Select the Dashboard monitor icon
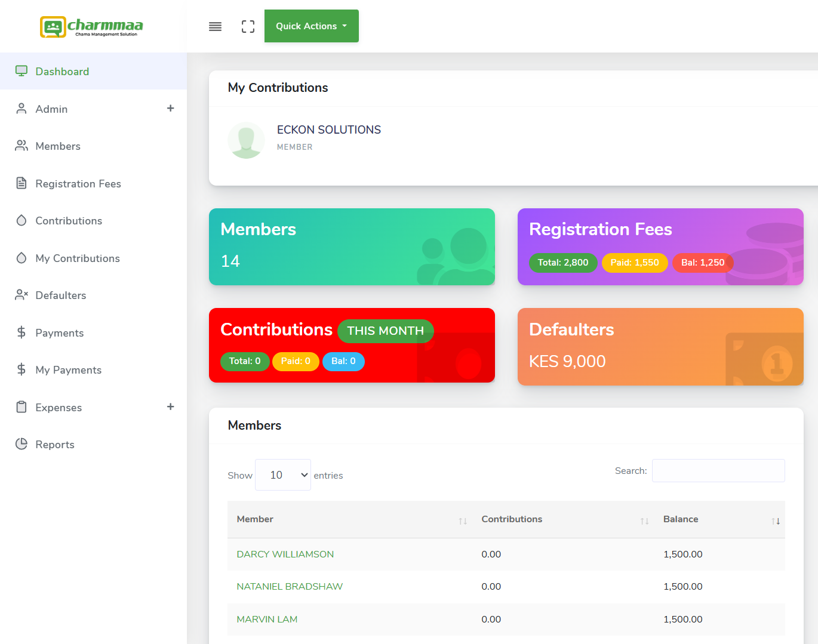The height and width of the screenshot is (644, 818). pyautogui.click(x=21, y=70)
